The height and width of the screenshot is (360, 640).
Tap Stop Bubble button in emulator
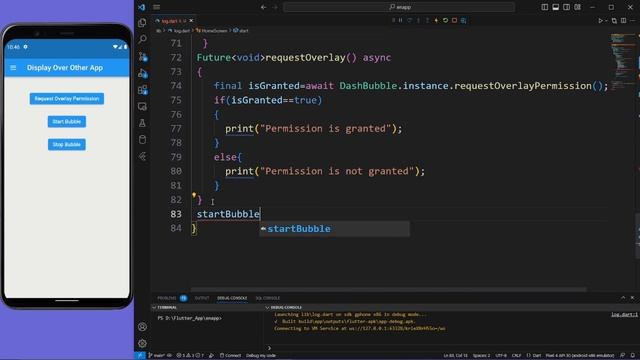[67, 144]
